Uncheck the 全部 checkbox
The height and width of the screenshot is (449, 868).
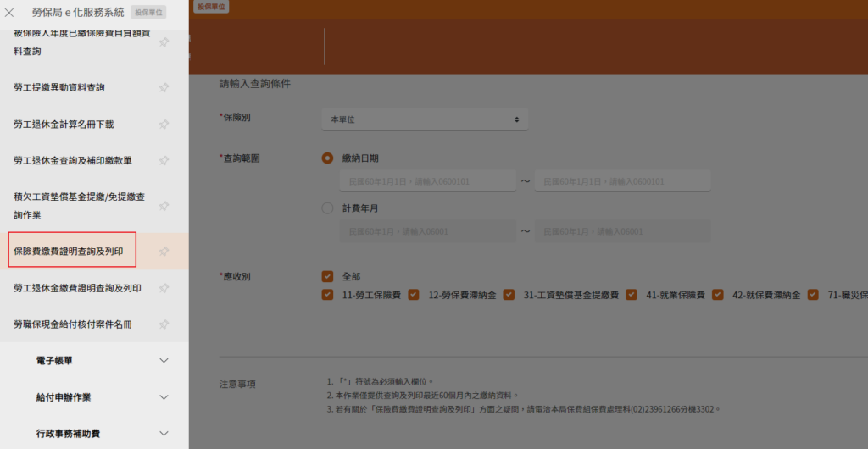click(327, 276)
